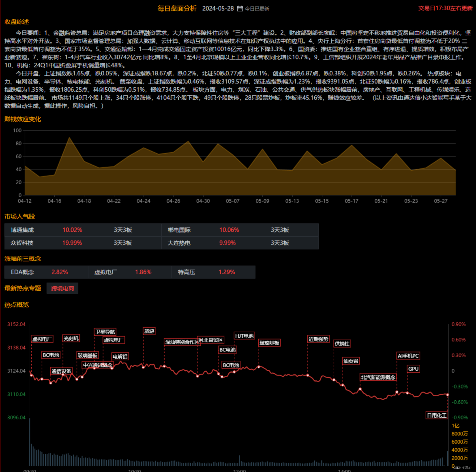The width and height of the screenshot is (476, 472).
Task: Click the red 交易日17:30左右更新 notice
Action: pyautogui.click(x=445, y=8)
